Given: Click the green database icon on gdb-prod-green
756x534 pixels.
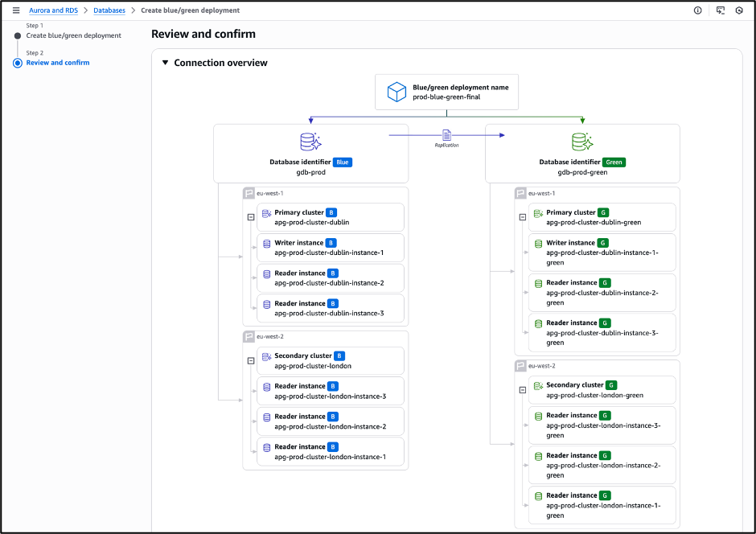Looking at the screenshot, I should point(582,142).
